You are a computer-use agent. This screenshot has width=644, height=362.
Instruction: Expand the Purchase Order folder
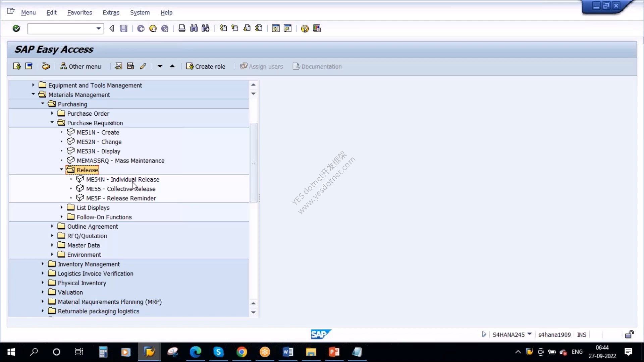click(52, 113)
